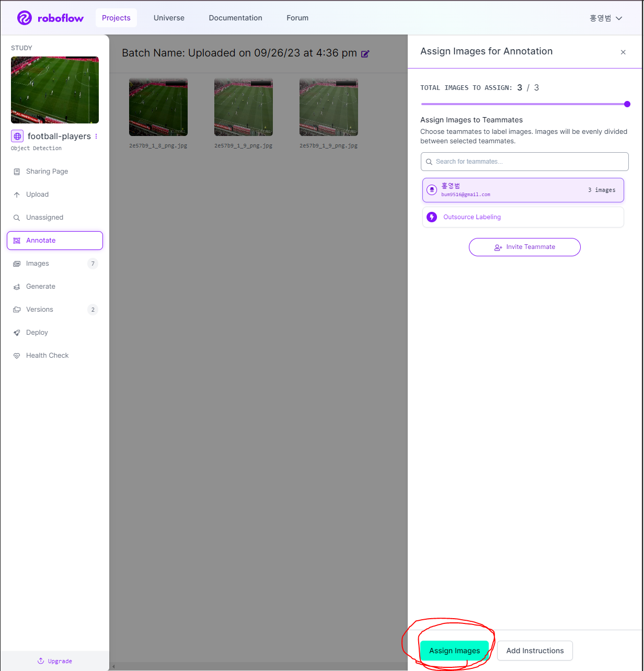This screenshot has width=644, height=671.
Task: Click the Generate sidebar icon
Action: pyautogui.click(x=17, y=287)
